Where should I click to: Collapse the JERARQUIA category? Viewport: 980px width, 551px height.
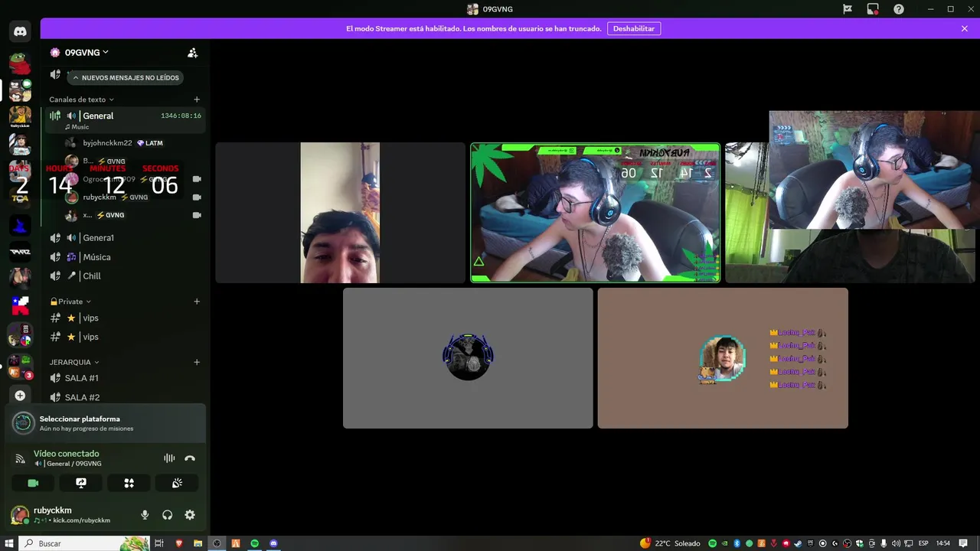point(74,362)
